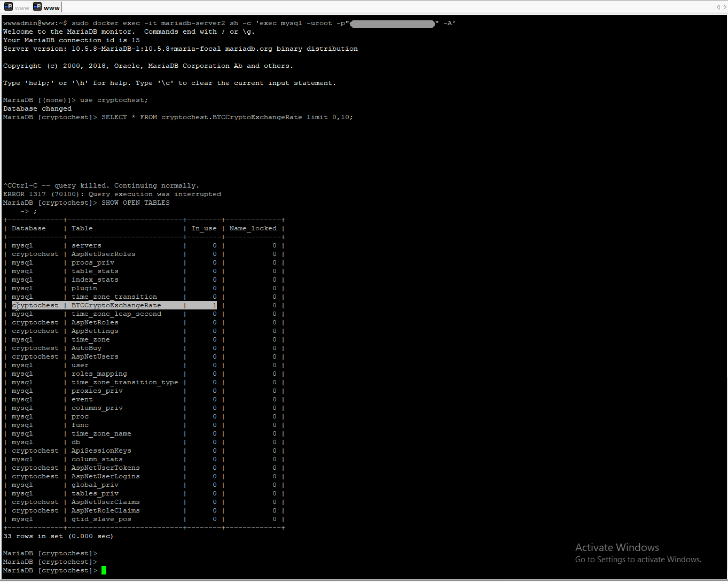Click the 'SHOW OPEN TABLES' command
This screenshot has width=728, height=582.
click(136, 203)
